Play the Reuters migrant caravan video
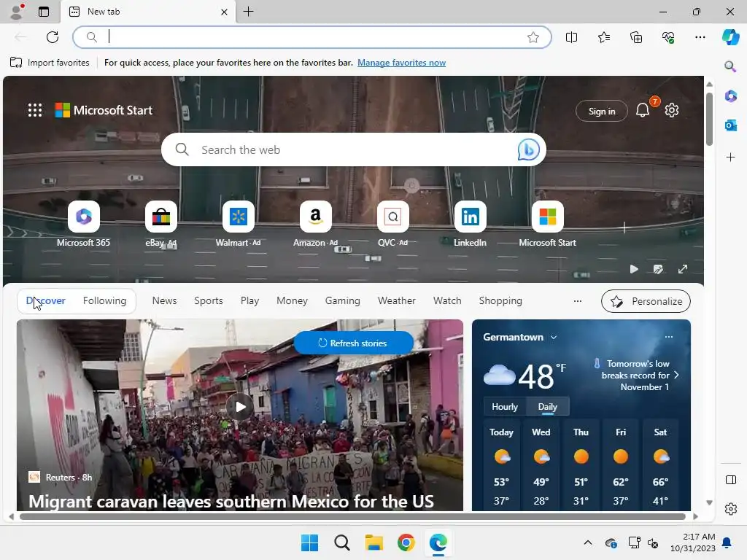This screenshot has height=560, width=747. click(x=239, y=407)
